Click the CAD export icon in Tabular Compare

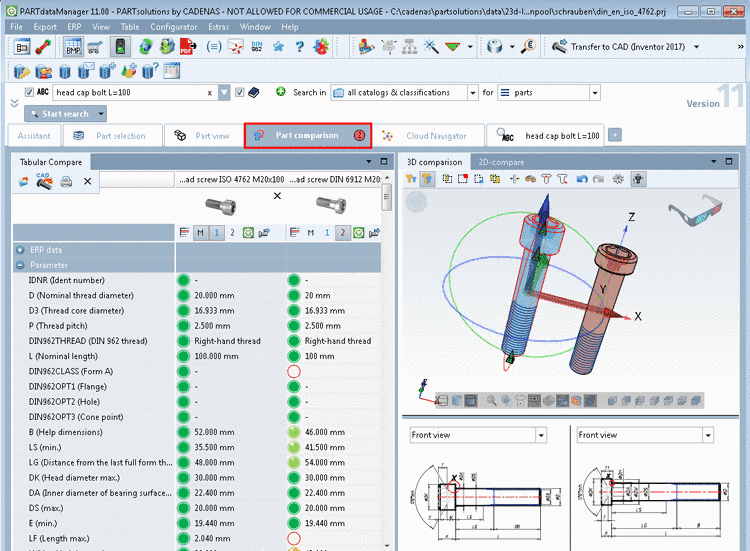point(44,181)
